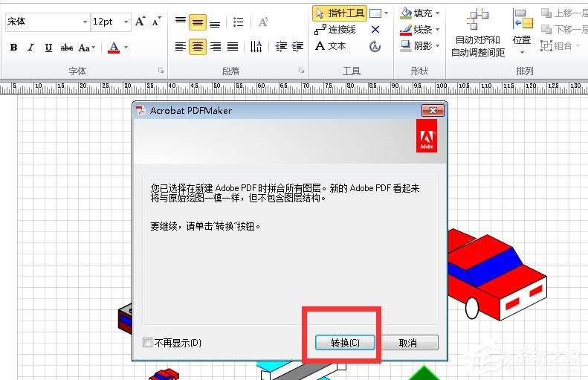Decrease paragraph indent
This screenshot has height=380, width=588.
(x=281, y=47)
